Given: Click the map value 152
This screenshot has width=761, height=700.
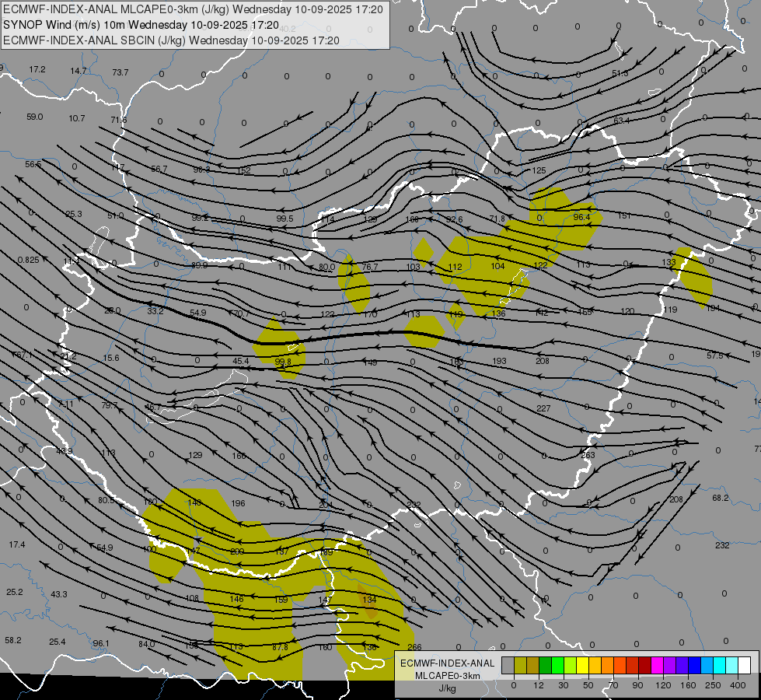Looking at the screenshot, I should 243,170.
